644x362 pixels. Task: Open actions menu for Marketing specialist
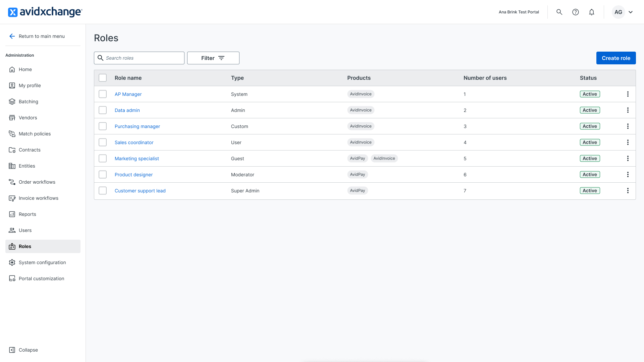(x=628, y=159)
